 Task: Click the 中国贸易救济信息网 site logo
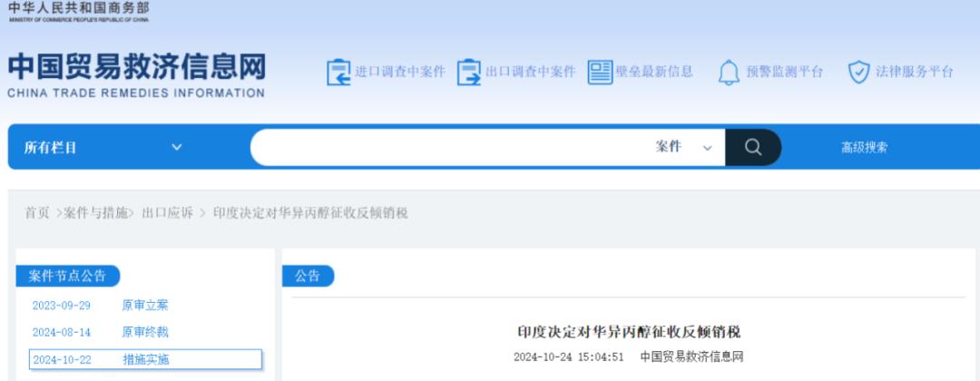[136, 75]
